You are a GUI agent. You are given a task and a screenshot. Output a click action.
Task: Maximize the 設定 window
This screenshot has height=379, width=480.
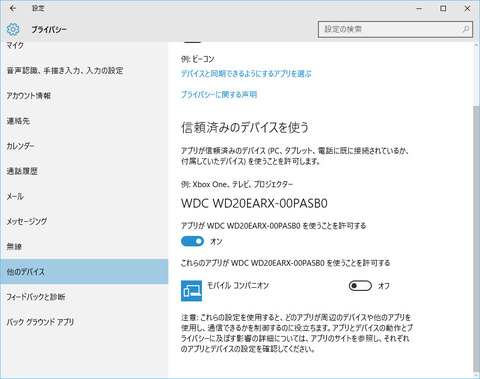[443, 8]
